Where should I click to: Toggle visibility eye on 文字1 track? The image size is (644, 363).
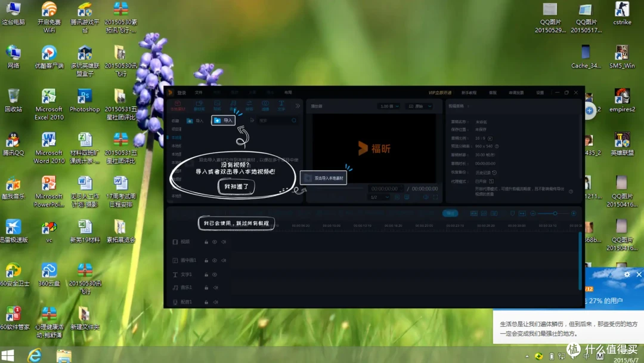click(x=215, y=275)
